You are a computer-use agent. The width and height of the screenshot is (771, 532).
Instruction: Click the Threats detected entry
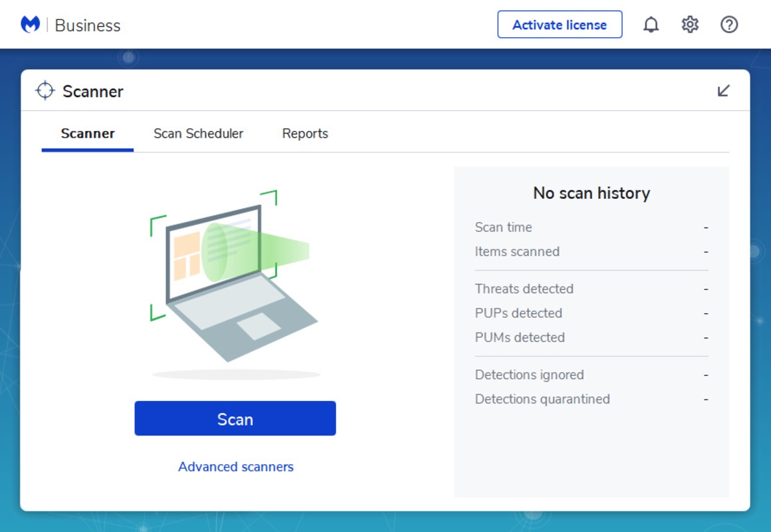tap(524, 289)
